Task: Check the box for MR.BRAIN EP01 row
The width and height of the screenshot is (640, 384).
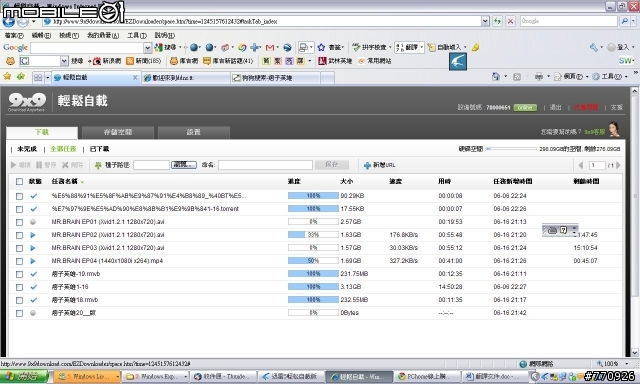Action: [x=19, y=222]
